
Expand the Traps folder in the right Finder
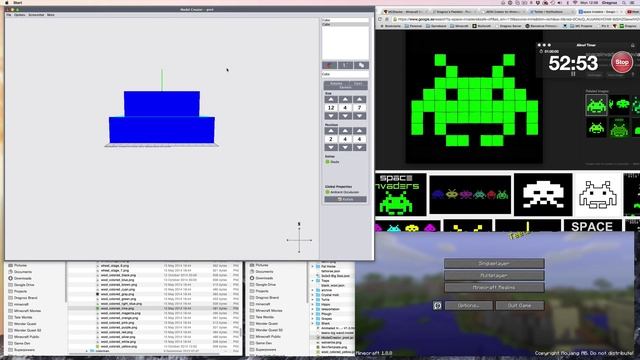click(x=313, y=281)
